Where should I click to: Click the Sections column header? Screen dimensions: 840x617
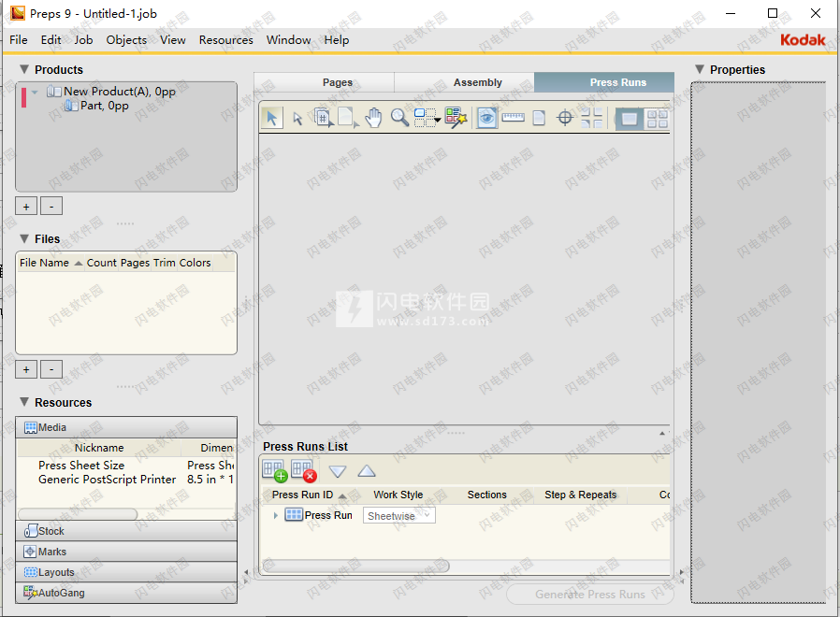tap(487, 495)
